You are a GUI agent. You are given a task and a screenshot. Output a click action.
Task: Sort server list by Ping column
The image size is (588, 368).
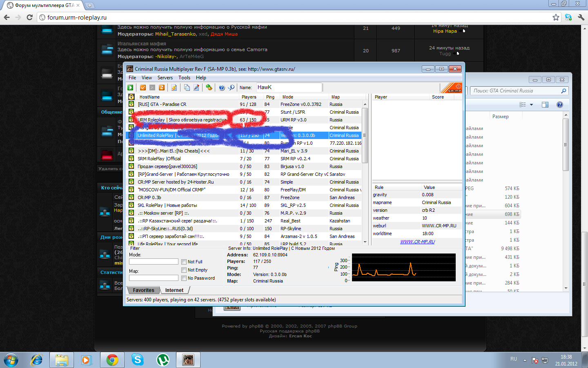coord(270,97)
